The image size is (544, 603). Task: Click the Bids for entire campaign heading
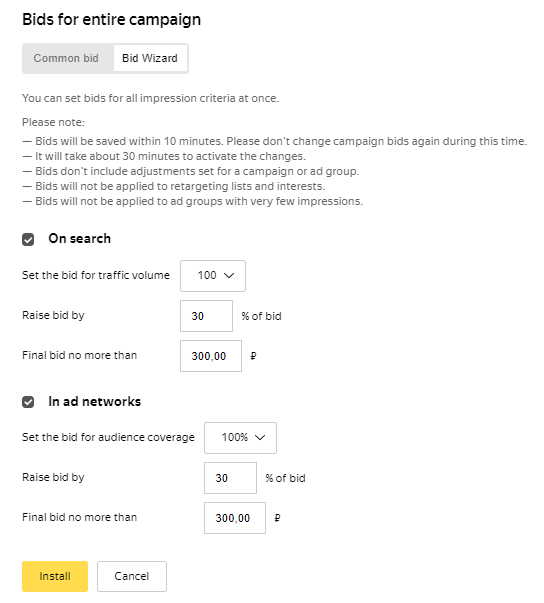pyautogui.click(x=111, y=19)
